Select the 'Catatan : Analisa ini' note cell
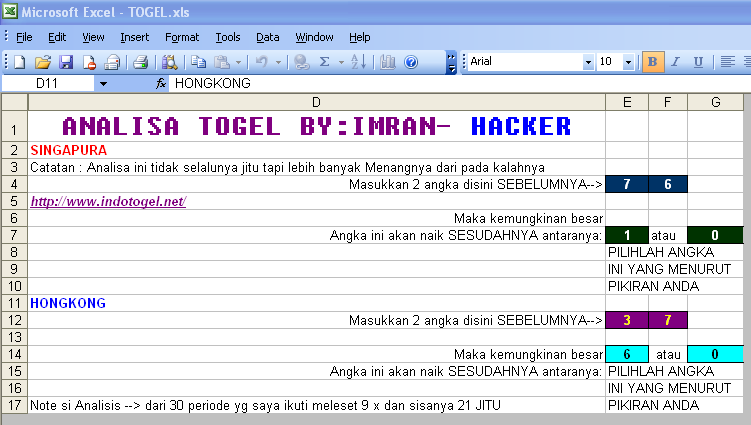 click(x=317, y=168)
